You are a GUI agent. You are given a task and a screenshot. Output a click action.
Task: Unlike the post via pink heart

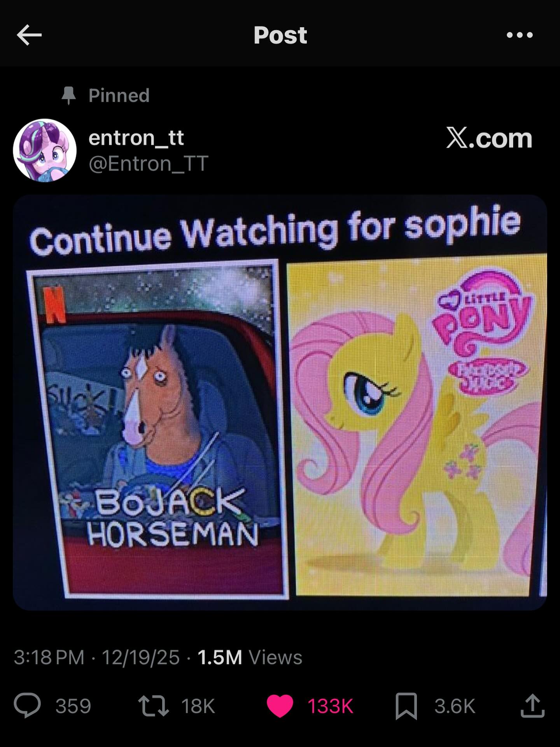280,706
